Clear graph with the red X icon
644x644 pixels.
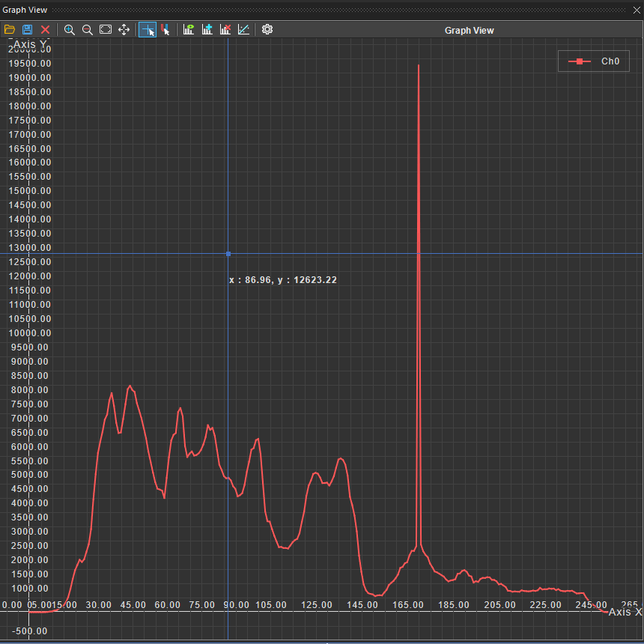(x=45, y=29)
